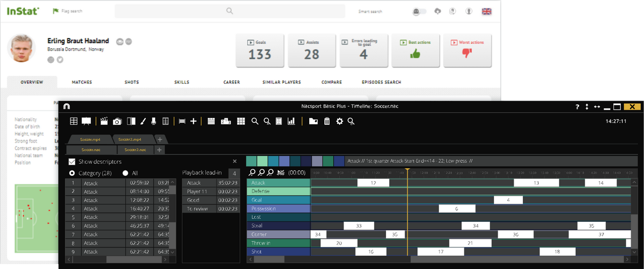This screenshot has width=644, height=269.
Task: Click clip 13 in the Attack timeline row
Action: click(x=537, y=183)
